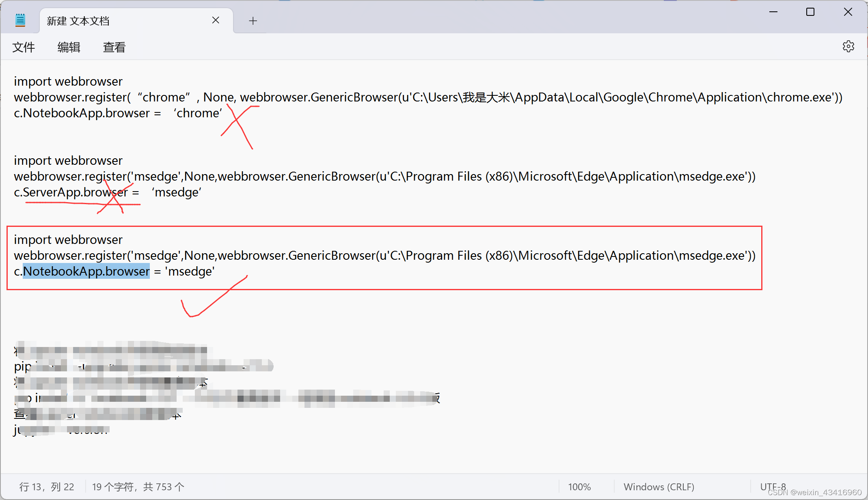Click the Windows (CRLF) line ending indicator
Viewport: 868px width, 500px height.
tap(659, 487)
